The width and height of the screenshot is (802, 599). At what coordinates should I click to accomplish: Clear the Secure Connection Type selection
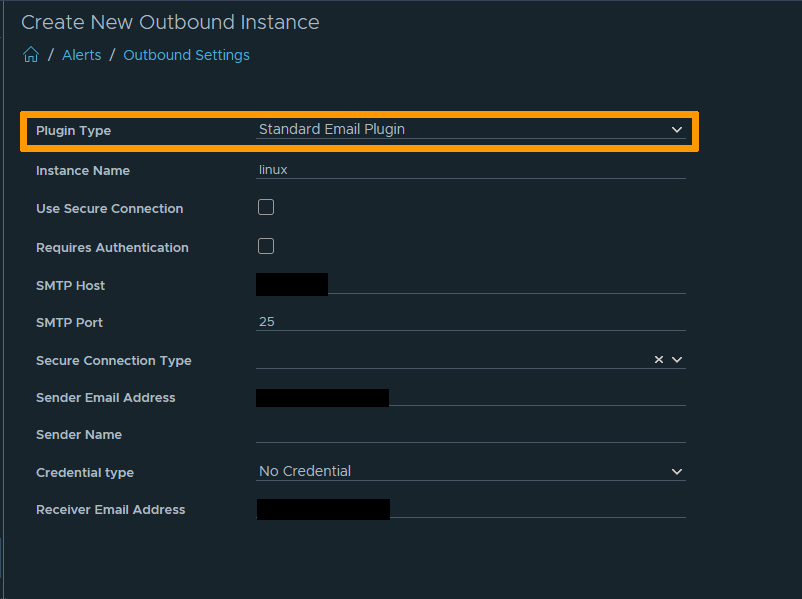[x=658, y=359]
